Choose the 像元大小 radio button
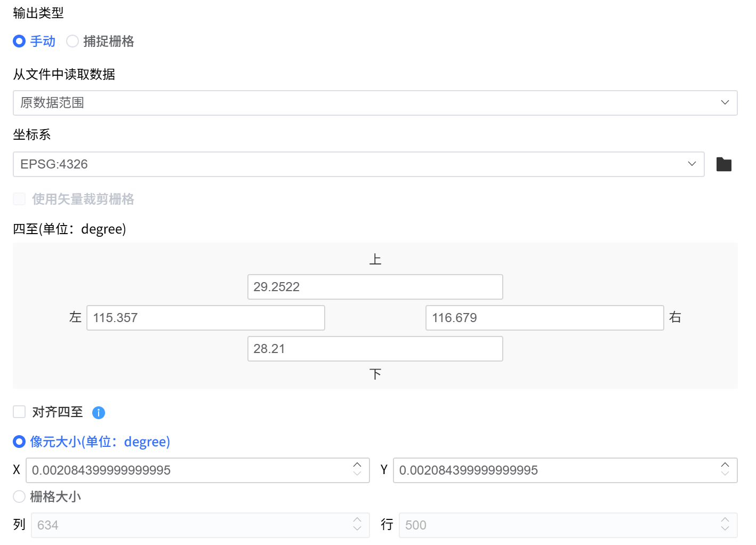This screenshot has width=756, height=545. [x=19, y=442]
